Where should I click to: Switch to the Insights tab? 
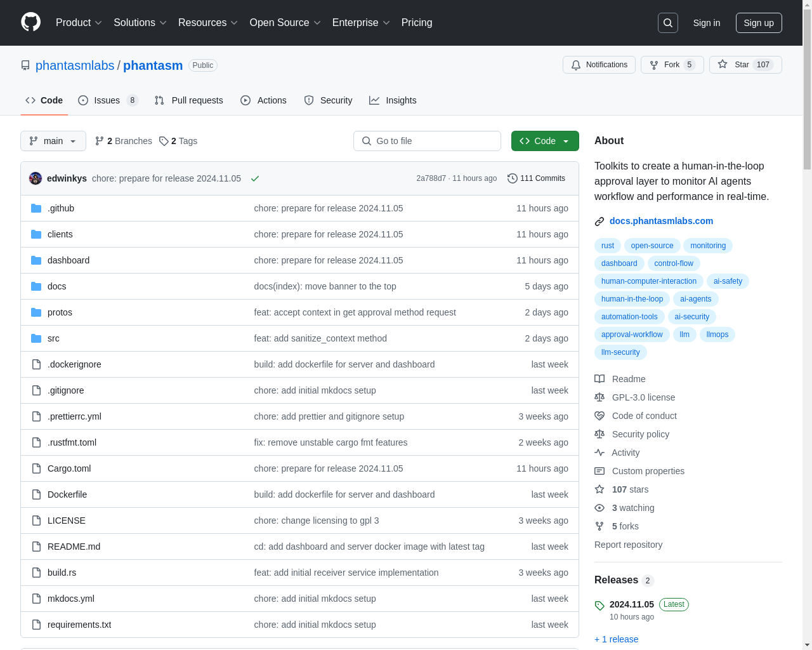[x=393, y=100]
